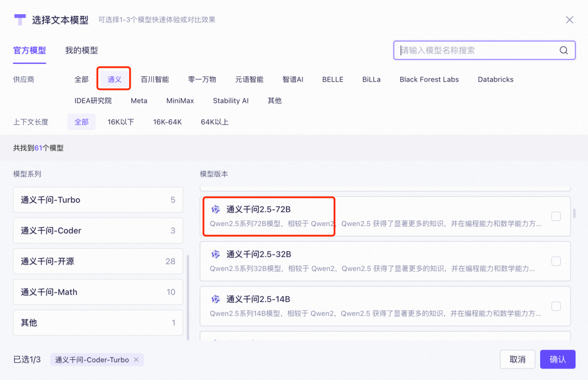Click the 取消 button
Image resolution: width=588 pixels, height=380 pixels.
(x=517, y=359)
